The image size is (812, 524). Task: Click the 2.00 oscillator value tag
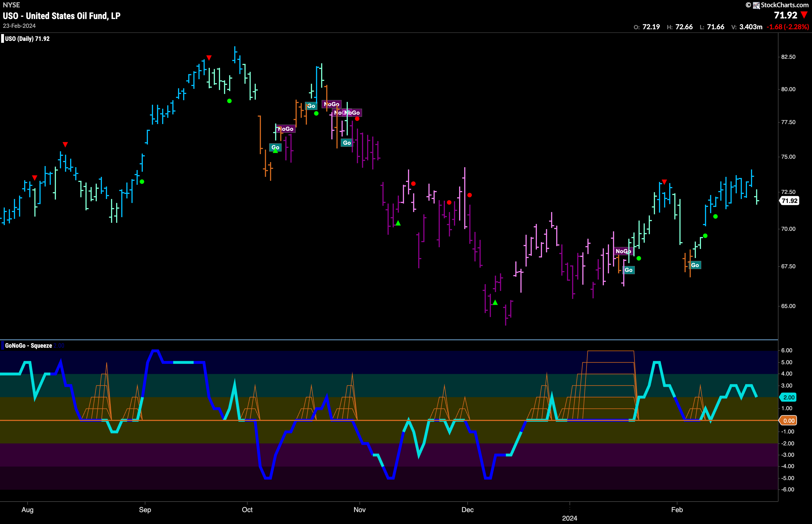pos(788,397)
